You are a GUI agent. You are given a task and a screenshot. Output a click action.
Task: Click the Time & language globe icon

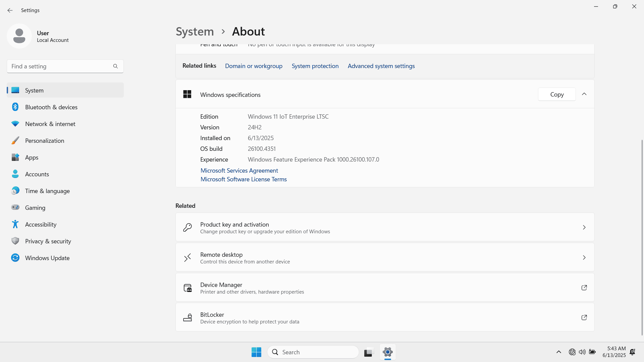click(x=15, y=191)
